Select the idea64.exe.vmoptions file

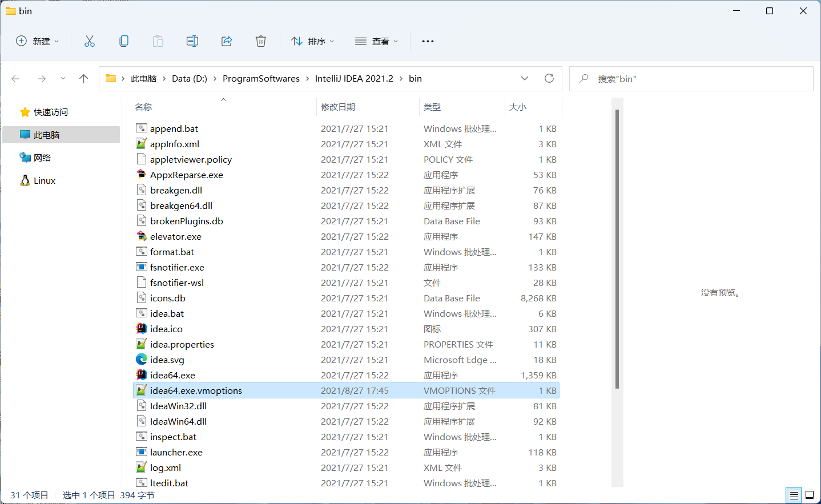click(x=346, y=390)
